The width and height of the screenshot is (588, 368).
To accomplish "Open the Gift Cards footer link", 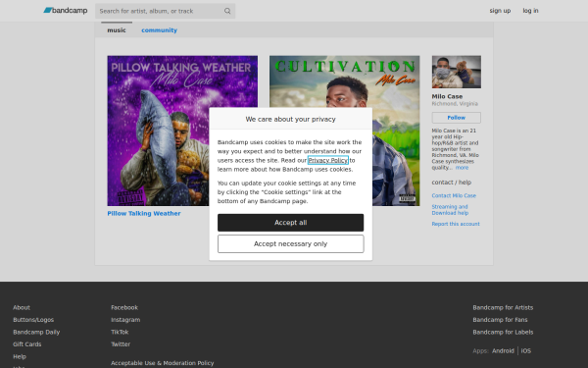I will [27, 344].
